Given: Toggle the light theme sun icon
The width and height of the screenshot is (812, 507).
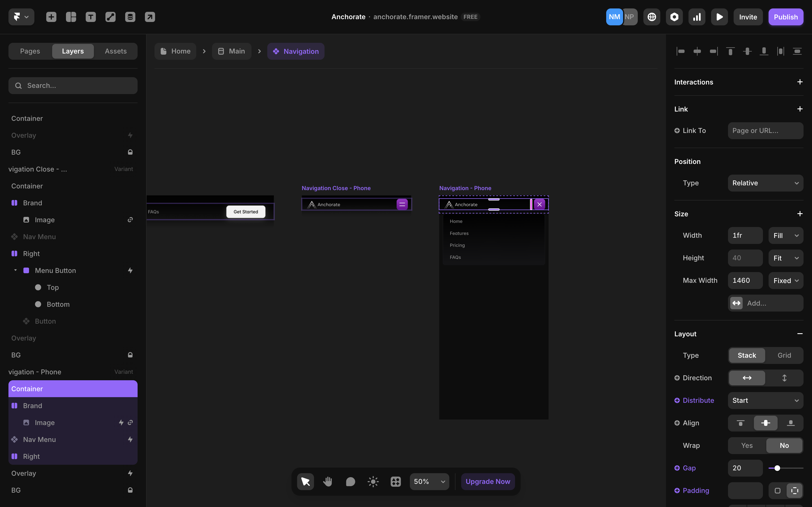Looking at the screenshot, I should (373, 482).
